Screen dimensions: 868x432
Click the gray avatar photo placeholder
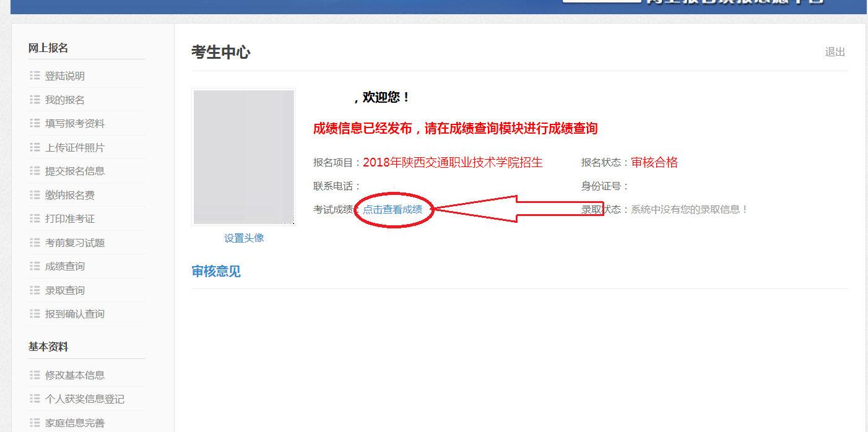244,157
